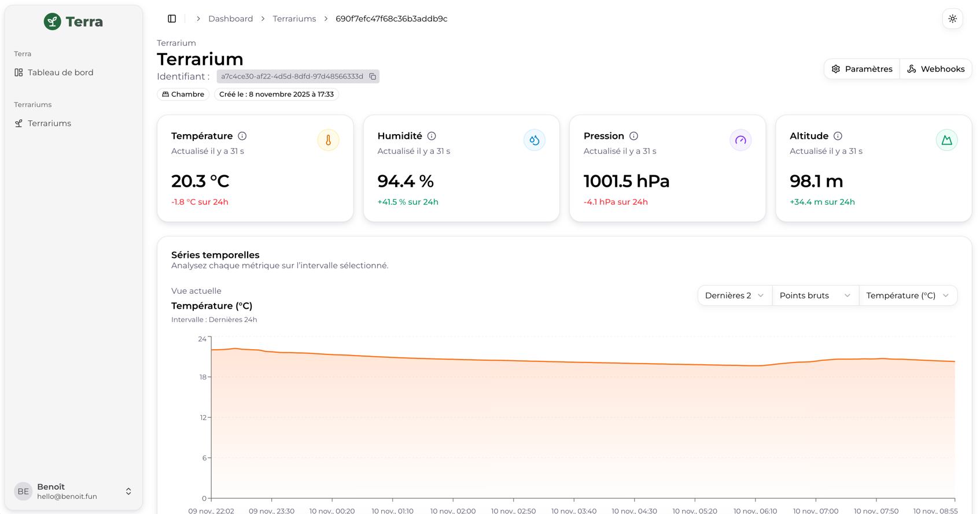Image resolution: width=980 pixels, height=514 pixels.
Task: Click the webhook icon in Webhooks button
Action: tap(912, 69)
